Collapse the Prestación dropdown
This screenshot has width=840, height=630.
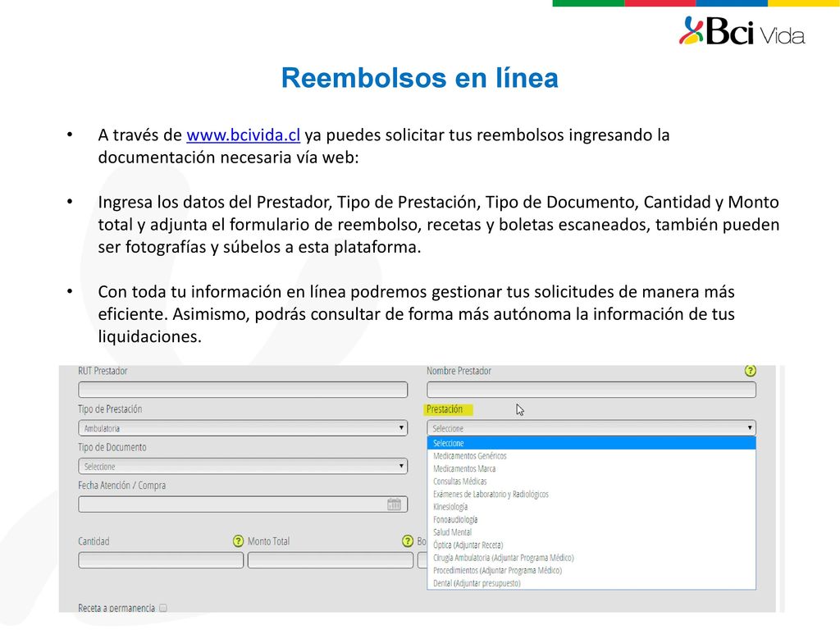(591, 428)
